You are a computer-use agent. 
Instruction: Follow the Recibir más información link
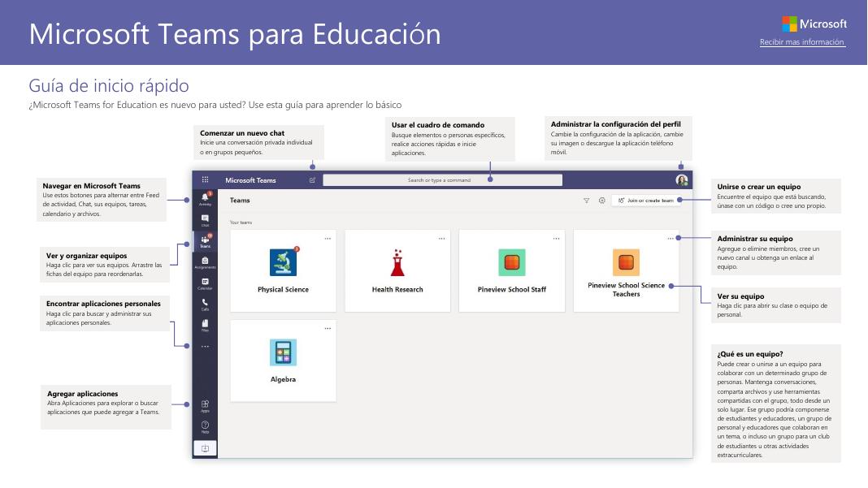pos(801,42)
